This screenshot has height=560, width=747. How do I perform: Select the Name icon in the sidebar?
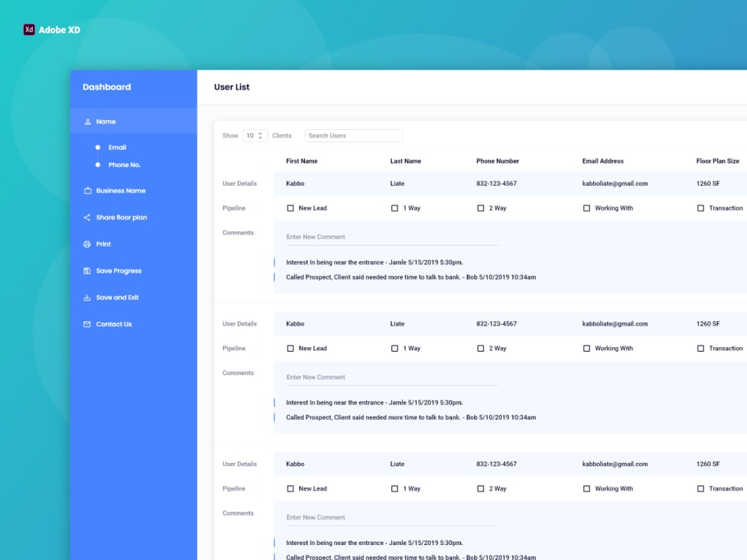88,121
